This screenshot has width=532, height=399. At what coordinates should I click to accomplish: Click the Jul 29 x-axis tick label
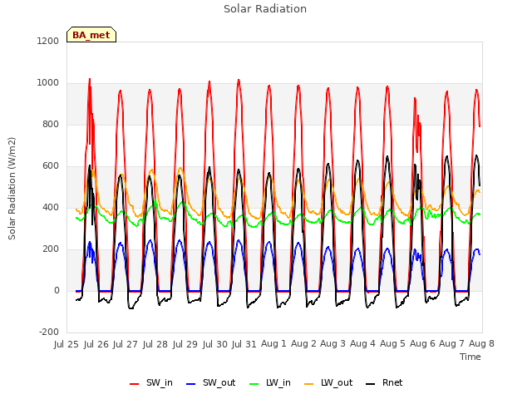[185, 344]
